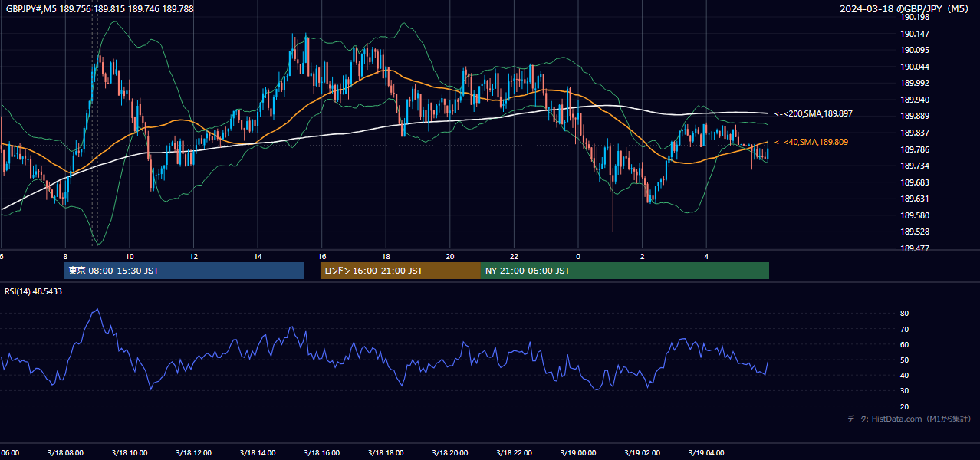This screenshot has width=980, height=460.
Task: Click the bottom date label 3/19 04:00
Action: (706, 452)
